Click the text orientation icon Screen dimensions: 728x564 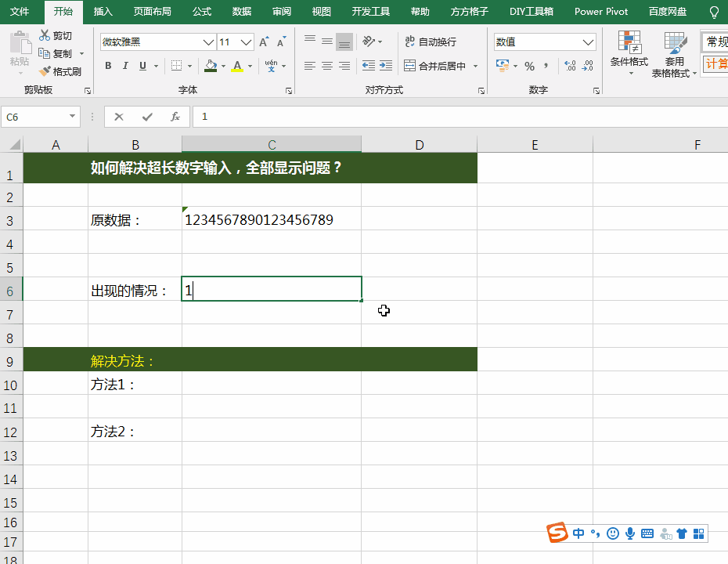(369, 42)
